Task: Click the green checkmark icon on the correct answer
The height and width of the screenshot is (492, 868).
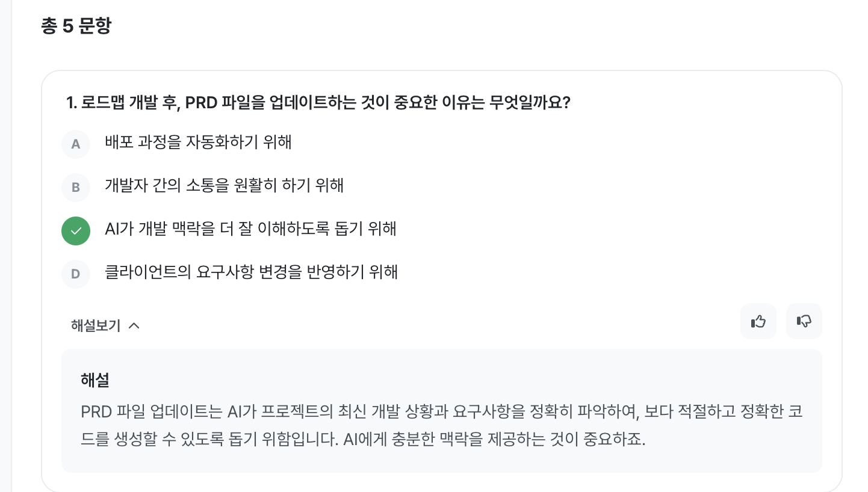Action: 76,231
